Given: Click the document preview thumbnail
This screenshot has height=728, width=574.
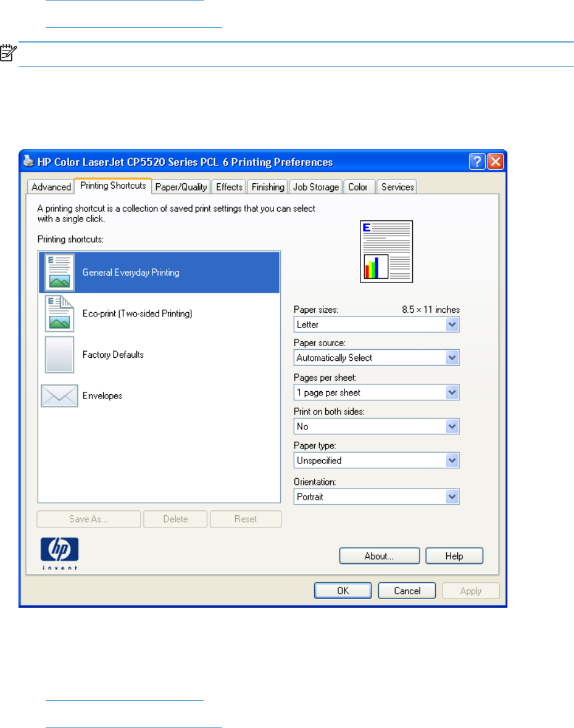Looking at the screenshot, I should 386,251.
